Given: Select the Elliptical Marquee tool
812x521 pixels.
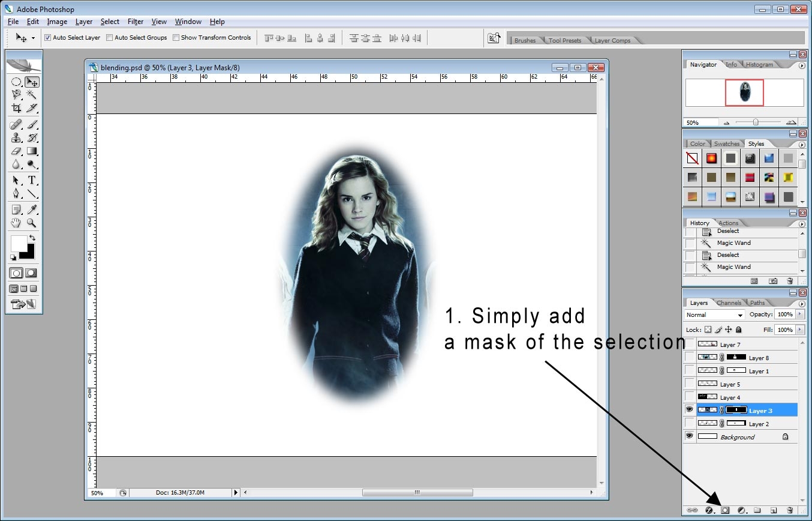Looking at the screenshot, I should (16, 82).
